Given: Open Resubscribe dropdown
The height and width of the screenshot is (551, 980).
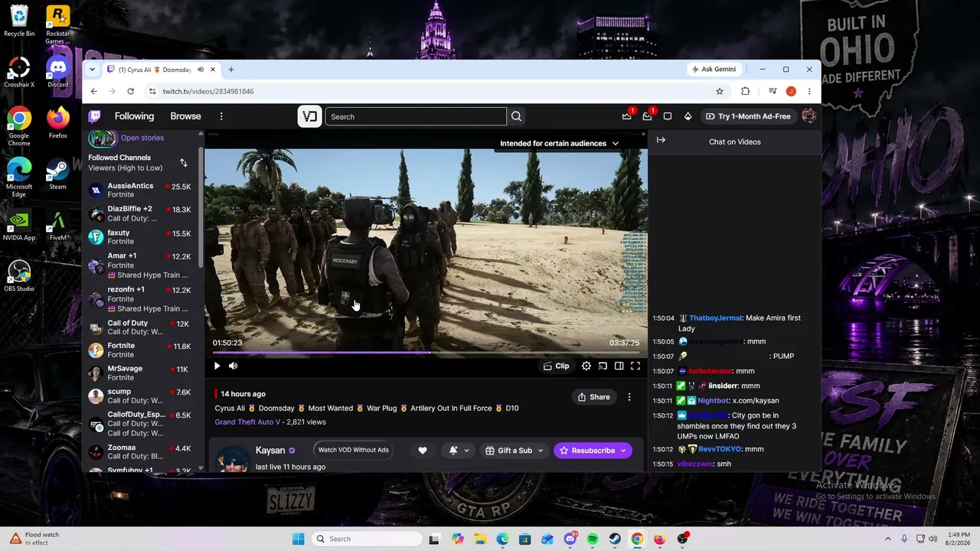Looking at the screenshot, I should click(x=623, y=451).
